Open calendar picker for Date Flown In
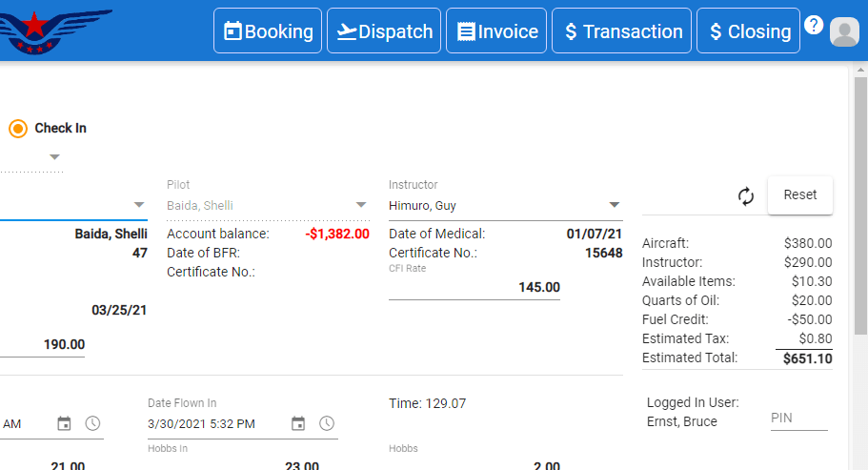This screenshot has height=470, width=868. (298, 423)
